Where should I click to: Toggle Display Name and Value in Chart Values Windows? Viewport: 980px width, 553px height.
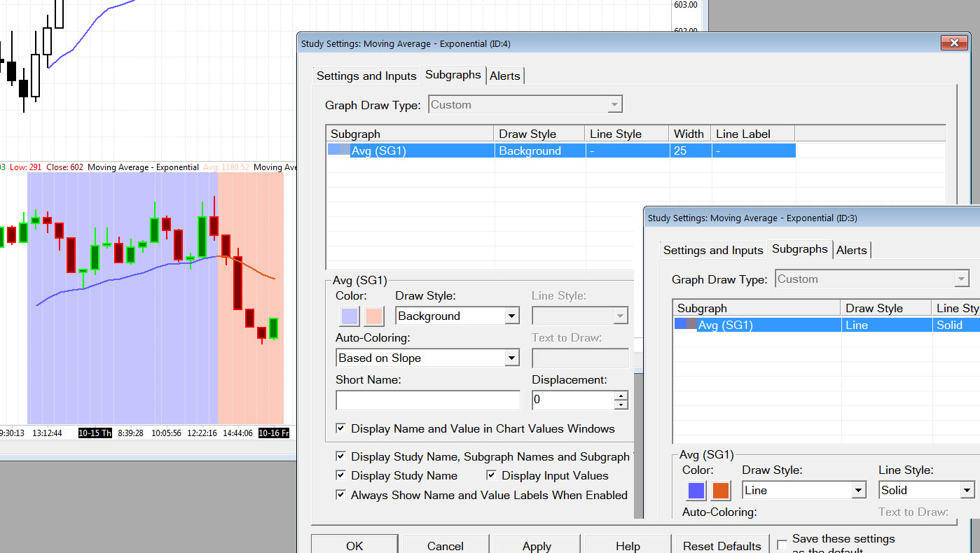(341, 428)
